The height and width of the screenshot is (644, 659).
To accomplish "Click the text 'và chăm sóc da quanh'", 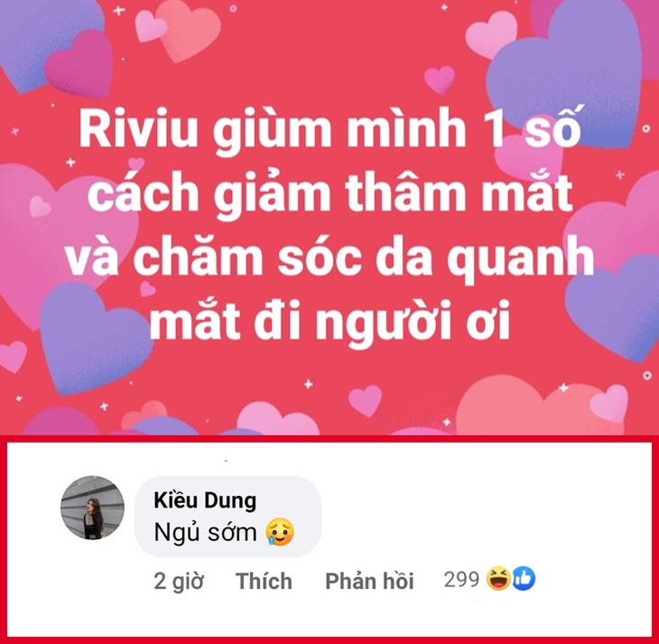I will pos(329,257).
